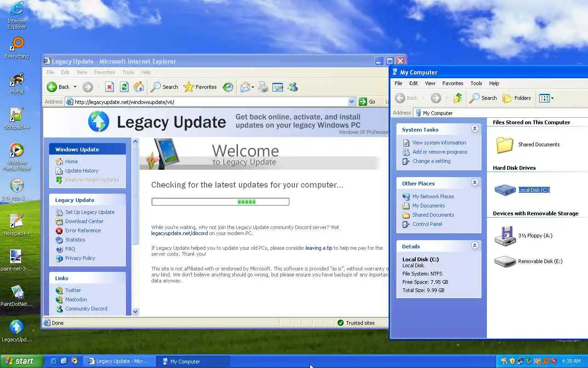Viewport: 588px width, 368px height.
Task: Select PaintDotNet desktop icon
Action: [x=17, y=296]
